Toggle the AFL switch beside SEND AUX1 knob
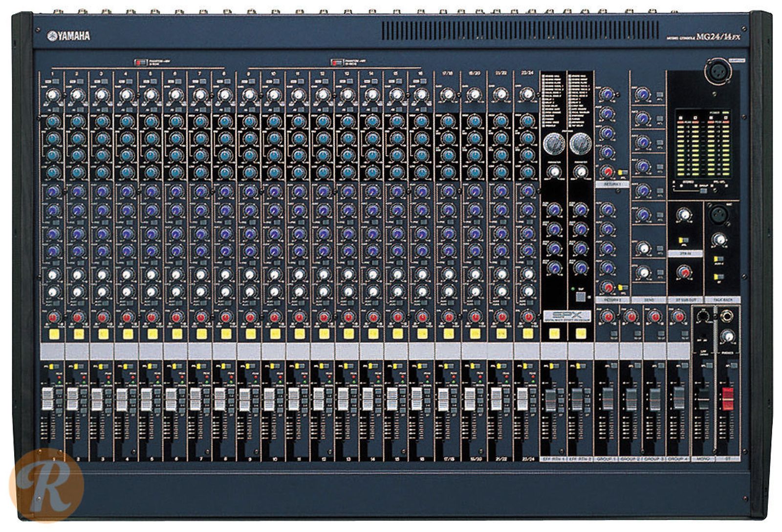 pos(660,95)
